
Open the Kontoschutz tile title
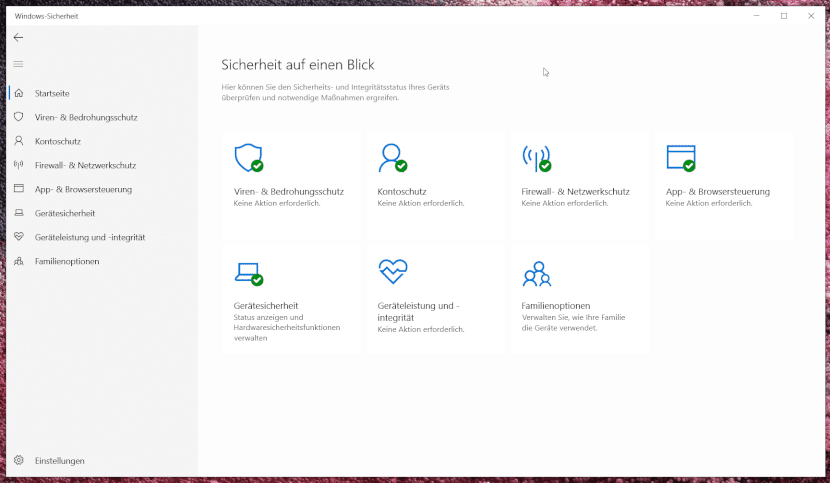click(402, 192)
